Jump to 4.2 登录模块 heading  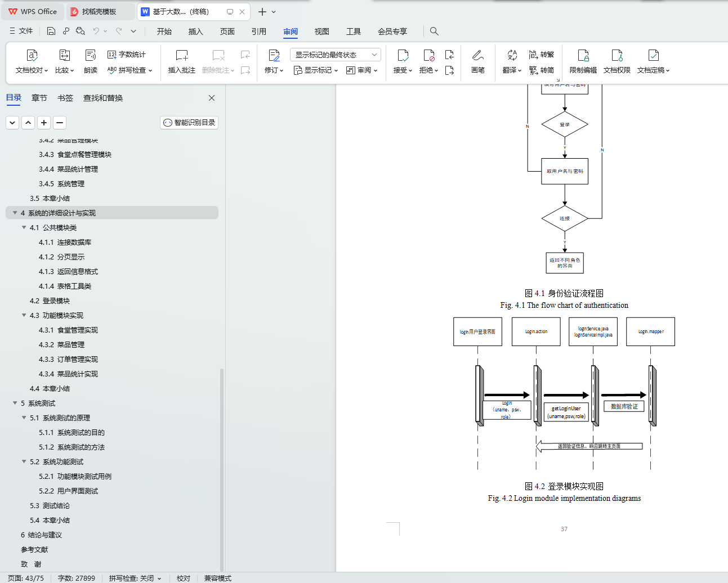pos(50,301)
